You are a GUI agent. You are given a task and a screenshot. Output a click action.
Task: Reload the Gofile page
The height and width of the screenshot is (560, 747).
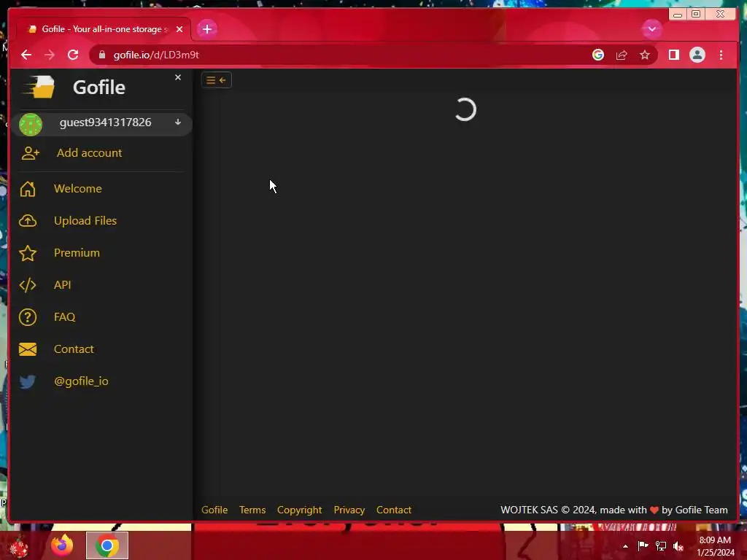[73, 55]
